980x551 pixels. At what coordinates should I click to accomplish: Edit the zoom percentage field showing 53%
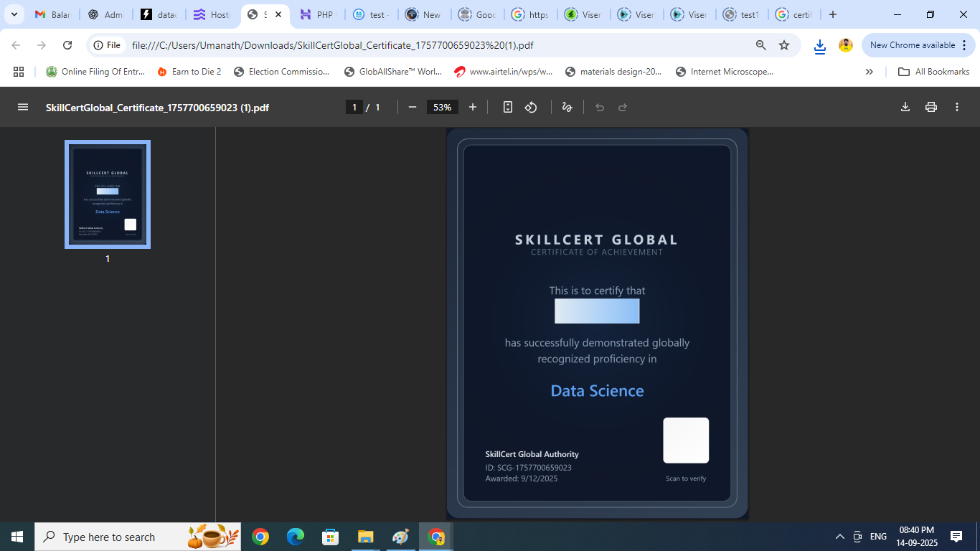coord(442,107)
